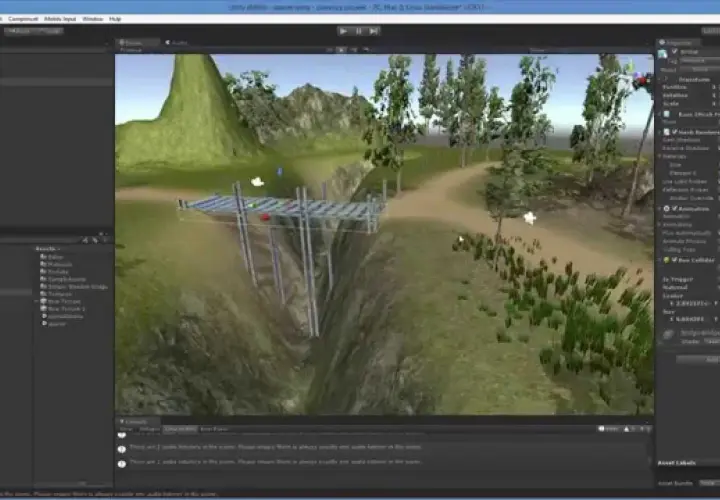Open the Shader dropdown for the material

click(711, 341)
